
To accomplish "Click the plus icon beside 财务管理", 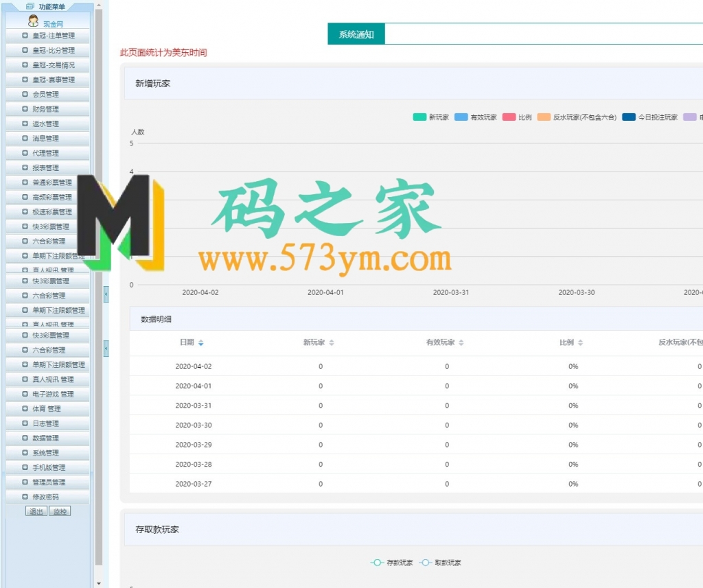I will click(x=25, y=109).
